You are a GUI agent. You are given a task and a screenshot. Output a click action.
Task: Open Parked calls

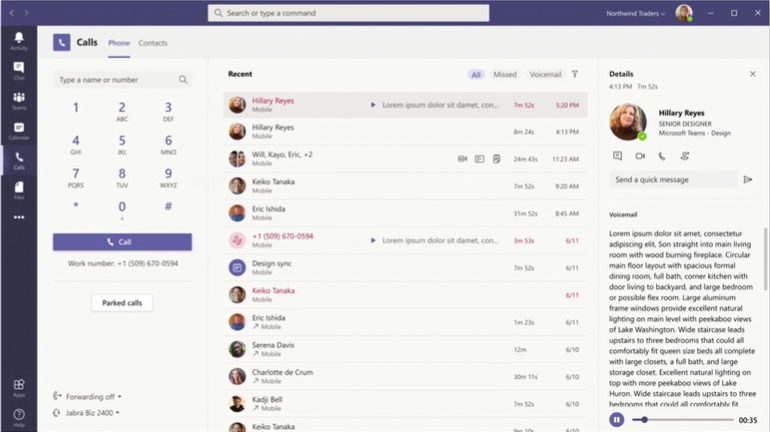(122, 303)
